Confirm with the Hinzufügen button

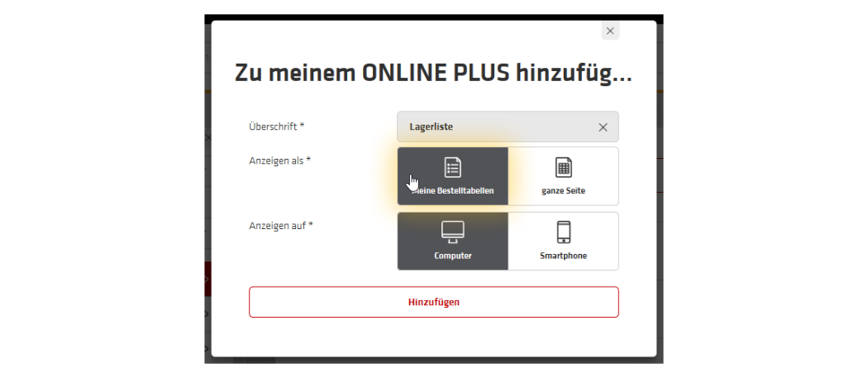(434, 302)
